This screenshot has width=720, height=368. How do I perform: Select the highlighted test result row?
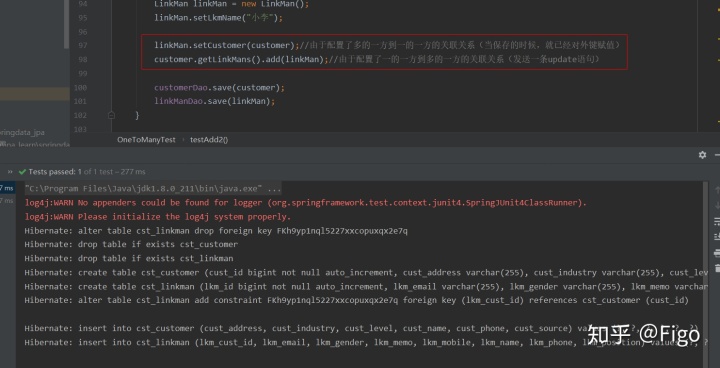pos(8,187)
